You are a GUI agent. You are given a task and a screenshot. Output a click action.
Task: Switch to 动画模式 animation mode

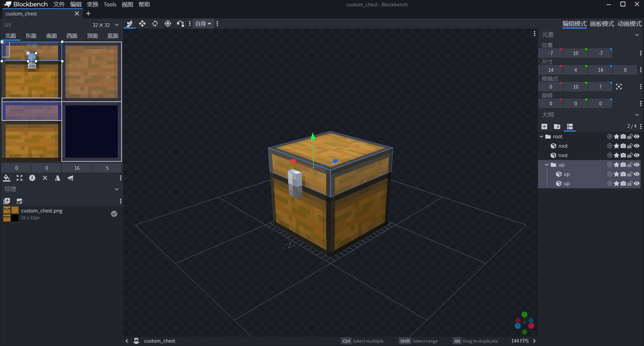pos(629,24)
